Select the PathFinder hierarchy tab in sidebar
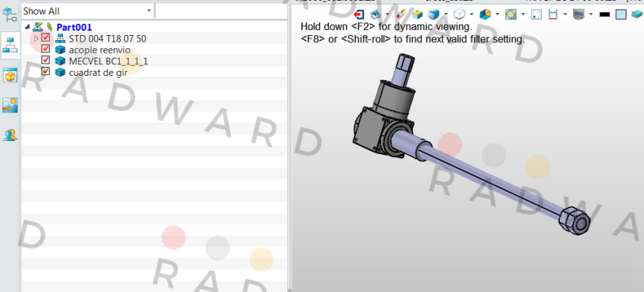 [10, 45]
